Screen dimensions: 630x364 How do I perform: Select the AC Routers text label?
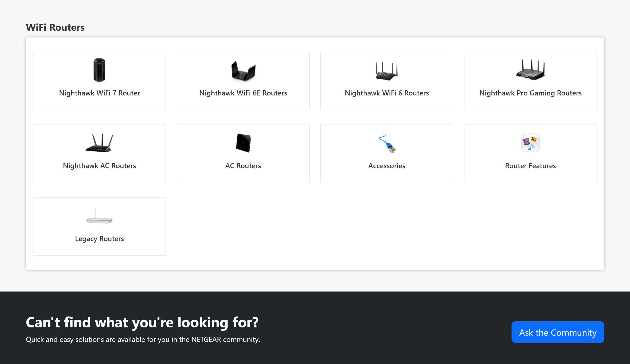click(x=243, y=166)
